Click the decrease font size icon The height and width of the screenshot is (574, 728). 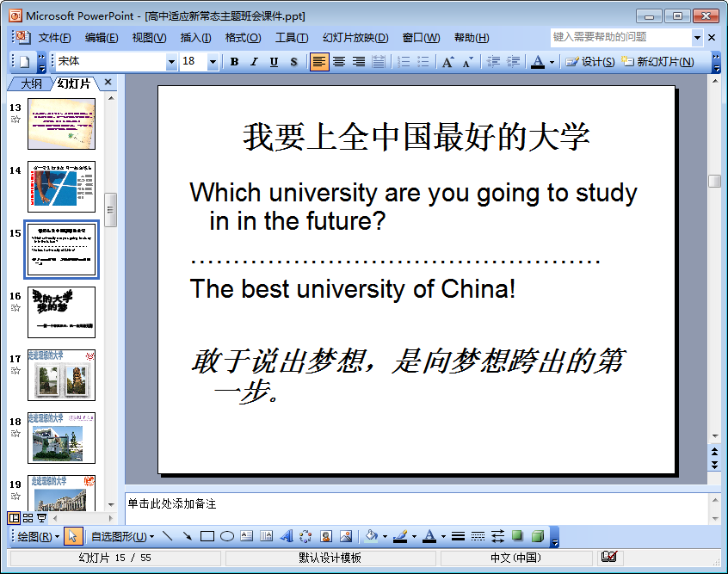(467, 62)
